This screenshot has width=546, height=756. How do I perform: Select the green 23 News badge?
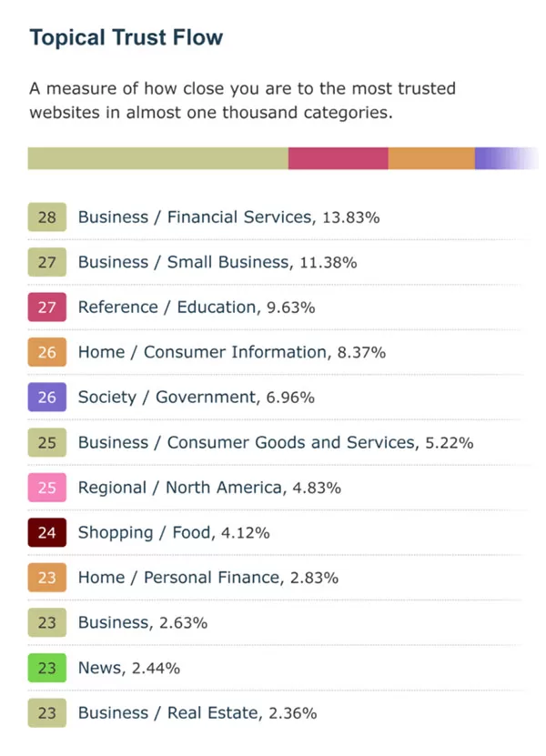46,668
